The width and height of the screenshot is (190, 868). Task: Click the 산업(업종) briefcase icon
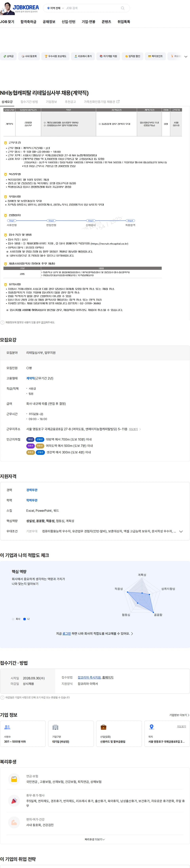(104, 727)
